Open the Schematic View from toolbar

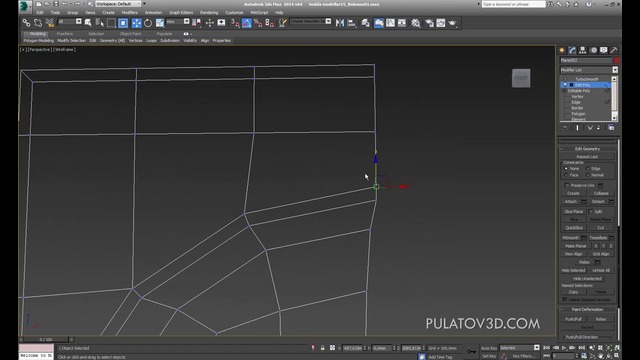click(x=402, y=23)
